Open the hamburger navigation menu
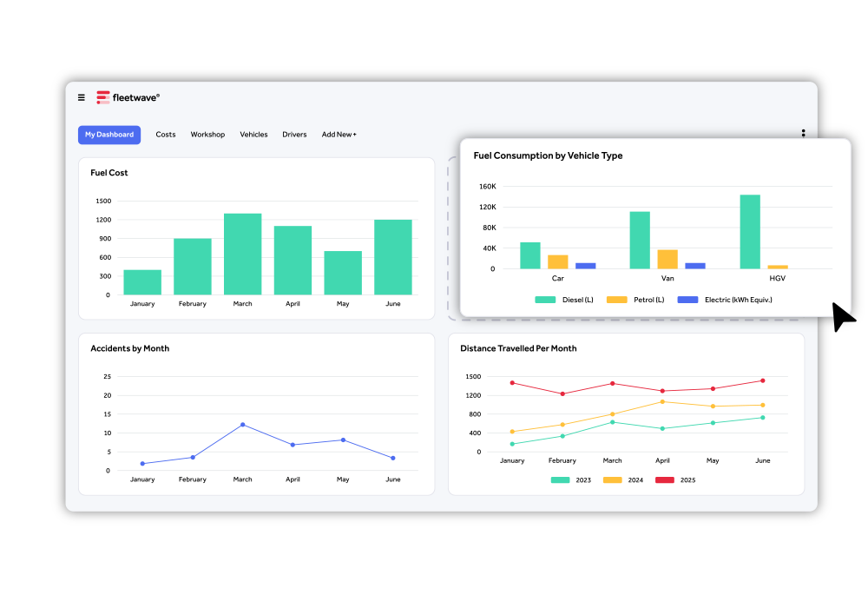The height and width of the screenshot is (595, 868). tap(82, 98)
